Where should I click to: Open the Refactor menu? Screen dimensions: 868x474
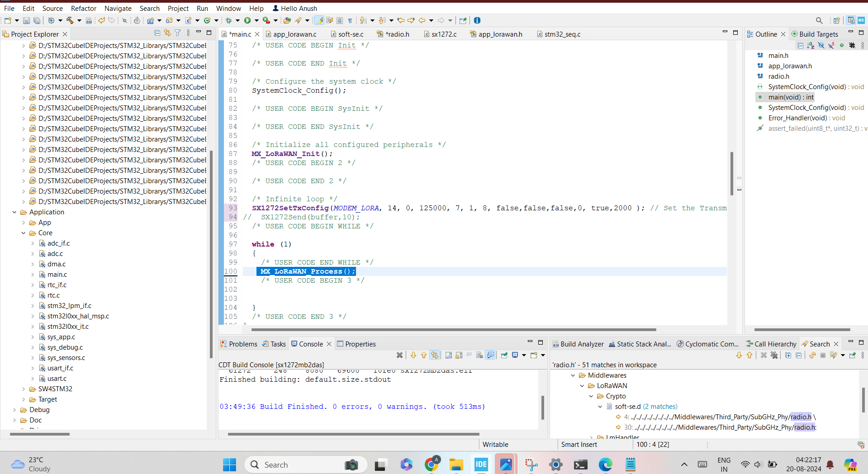click(x=83, y=8)
